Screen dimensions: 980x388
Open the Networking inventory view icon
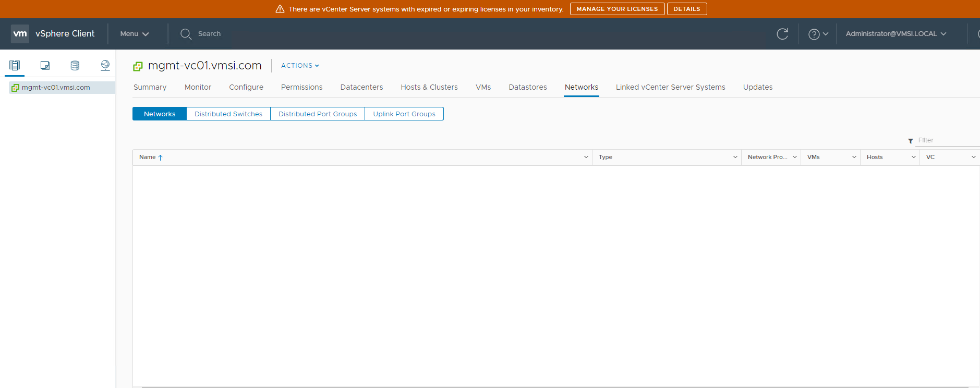[x=105, y=65]
